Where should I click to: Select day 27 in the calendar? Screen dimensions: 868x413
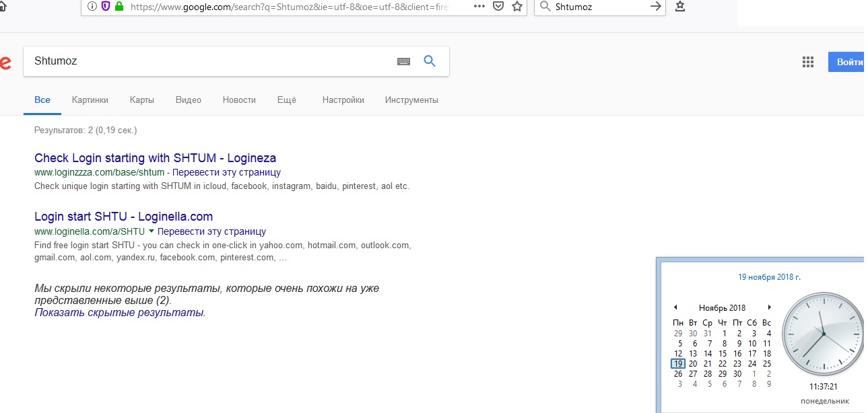tap(693, 373)
